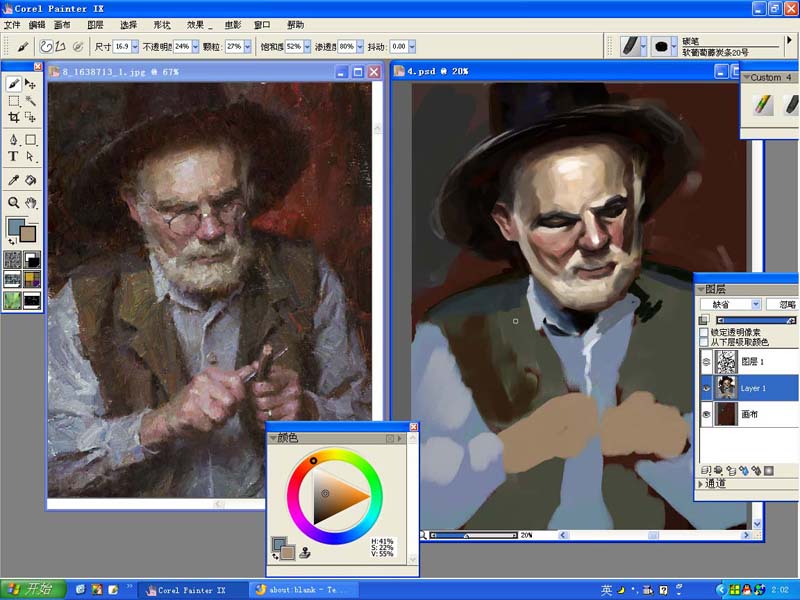Image resolution: width=800 pixels, height=600 pixels.
Task: Open the pattern selector in the toolbox
Action: pyautogui.click(x=13, y=280)
